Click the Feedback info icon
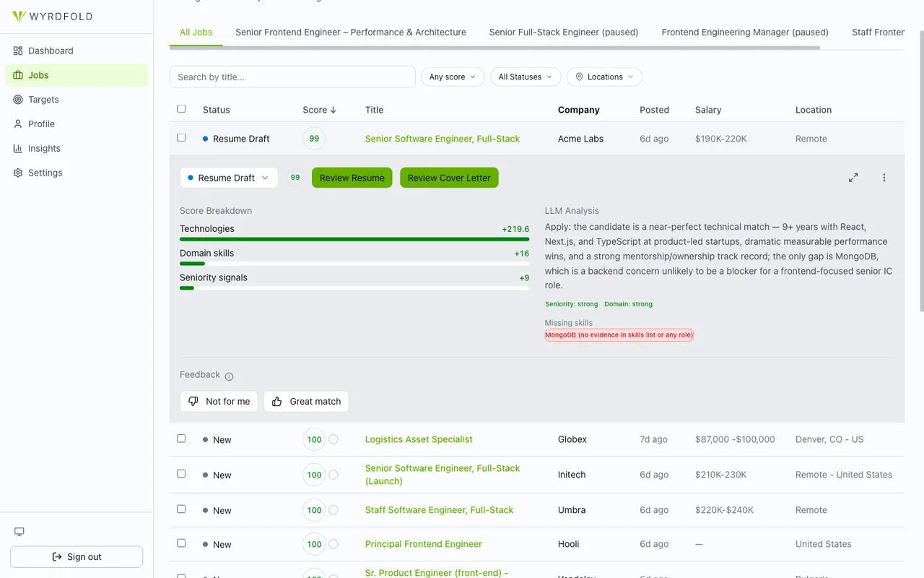This screenshot has height=578, width=924. click(x=229, y=376)
